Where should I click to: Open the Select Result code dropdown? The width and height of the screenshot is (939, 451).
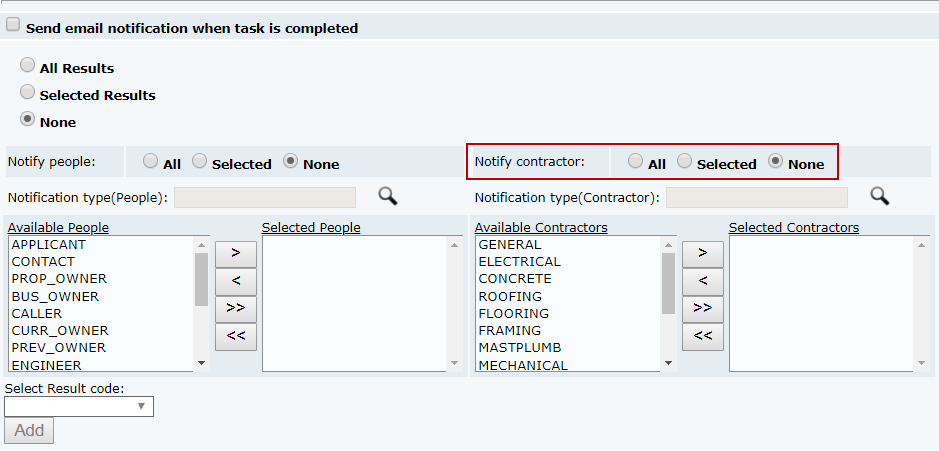(x=79, y=406)
